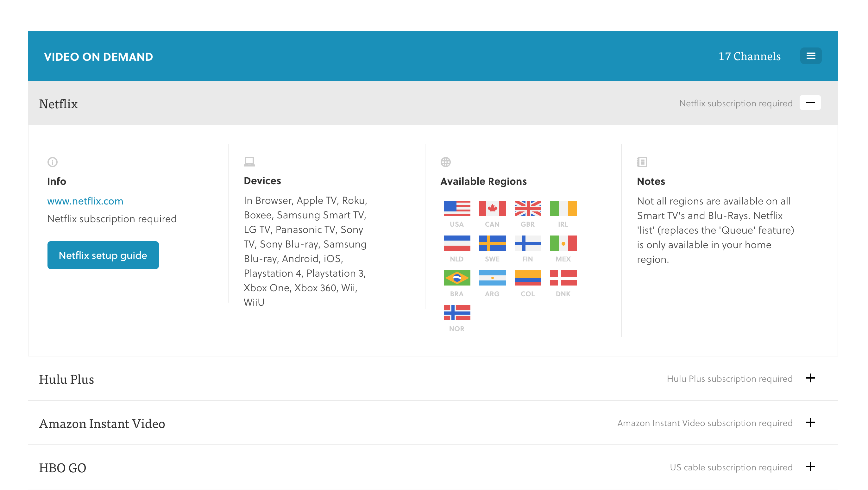Click the Norway flag icon
Viewport: 868px width, 490px height.
(x=456, y=312)
